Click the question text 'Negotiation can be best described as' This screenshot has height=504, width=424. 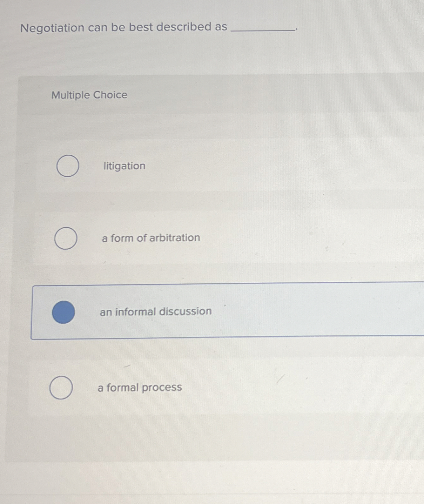(x=124, y=28)
